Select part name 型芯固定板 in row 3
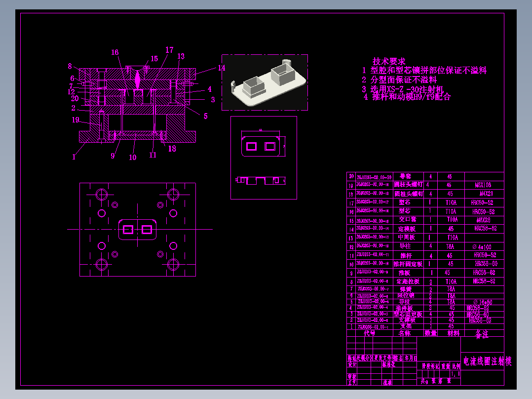 click(408, 314)
